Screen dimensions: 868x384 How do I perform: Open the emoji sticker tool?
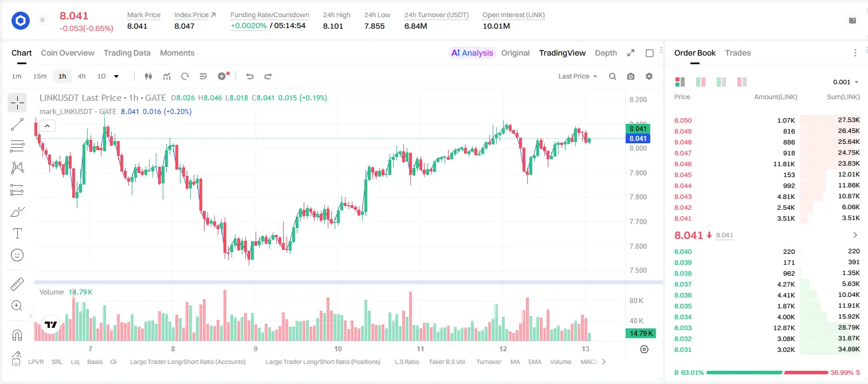[17, 255]
